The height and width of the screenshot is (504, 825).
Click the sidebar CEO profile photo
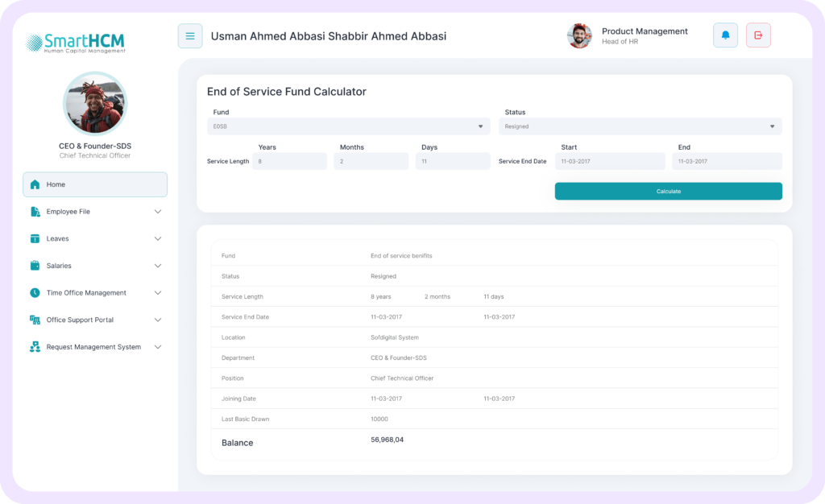[95, 104]
